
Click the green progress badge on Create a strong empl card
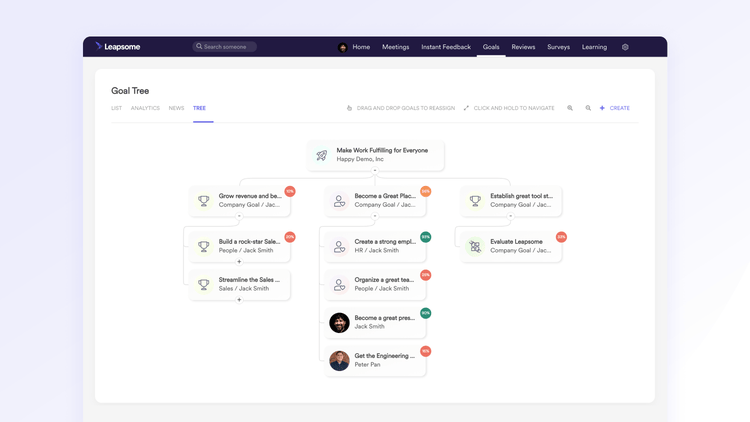[x=426, y=237]
